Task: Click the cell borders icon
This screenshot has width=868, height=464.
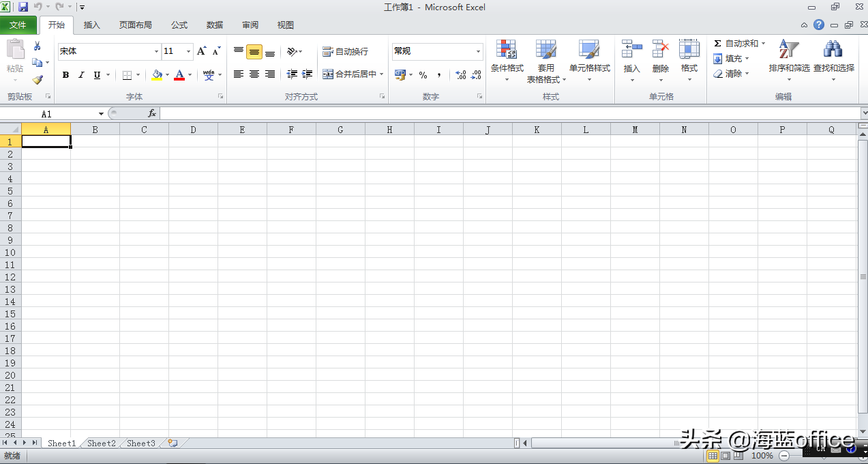Action: click(127, 75)
